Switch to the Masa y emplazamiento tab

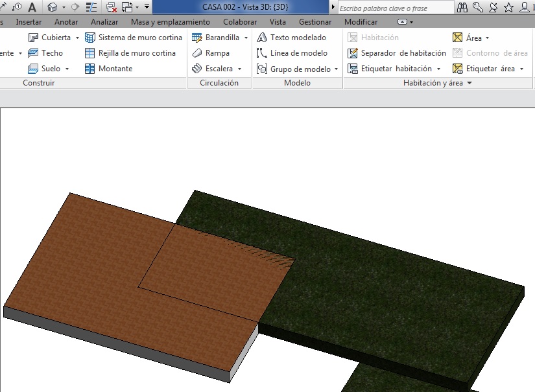click(x=171, y=22)
